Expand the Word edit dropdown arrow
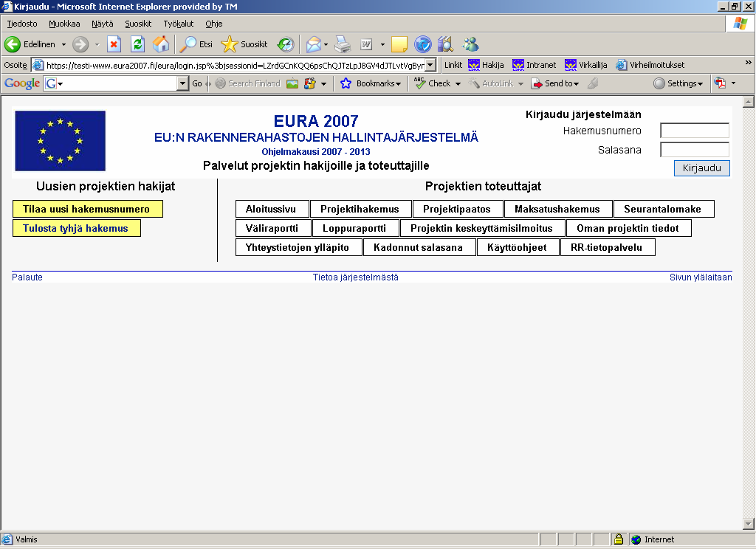Image resolution: width=756 pixels, height=549 pixels. pyautogui.click(x=383, y=44)
